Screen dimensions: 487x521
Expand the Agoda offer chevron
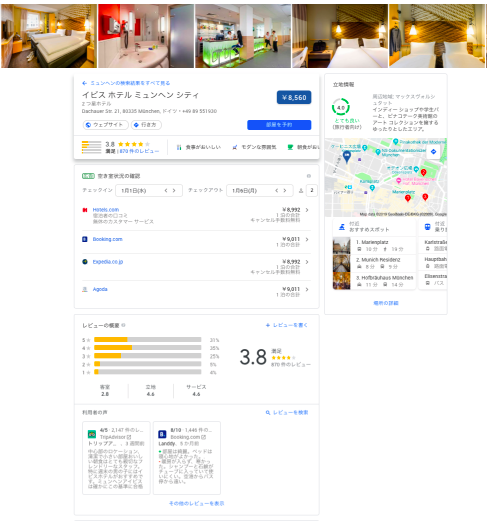pos(307,289)
